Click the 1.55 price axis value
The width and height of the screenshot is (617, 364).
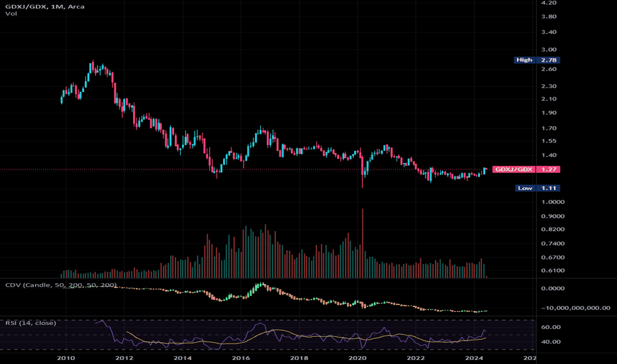549,141
